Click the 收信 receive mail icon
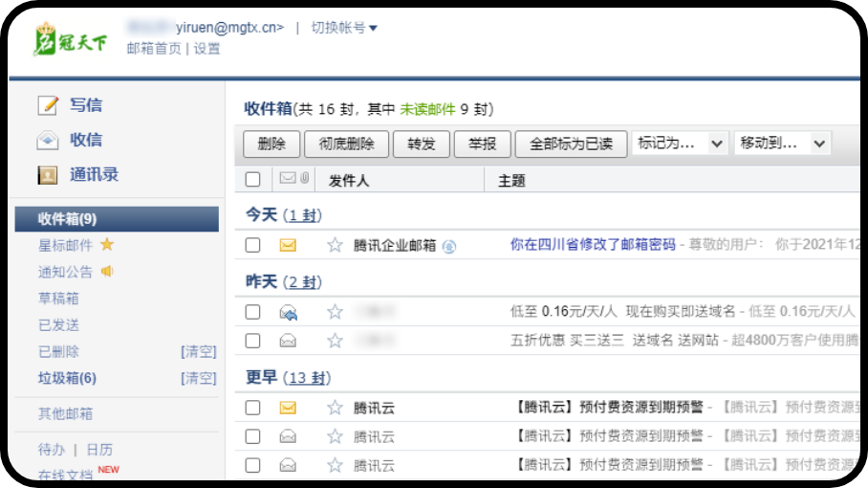The width and height of the screenshot is (868, 488). (48, 141)
